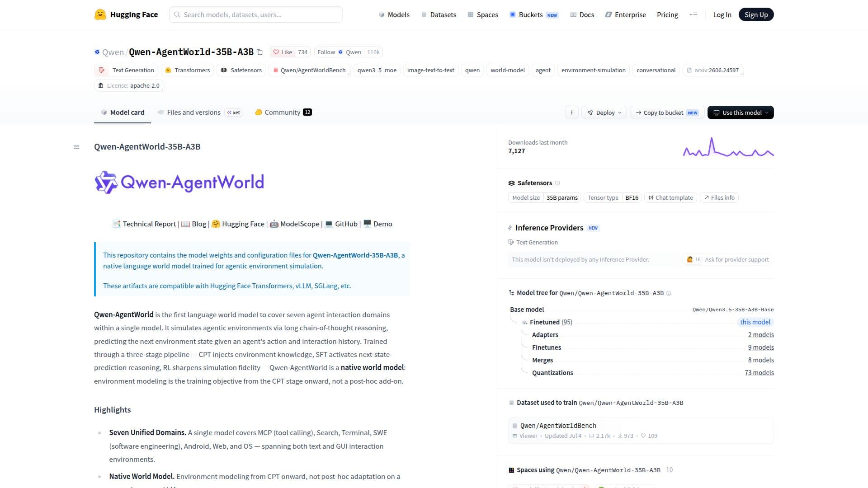The width and height of the screenshot is (868, 488).
Task: Go to Models in top navigation
Action: [x=394, y=14]
